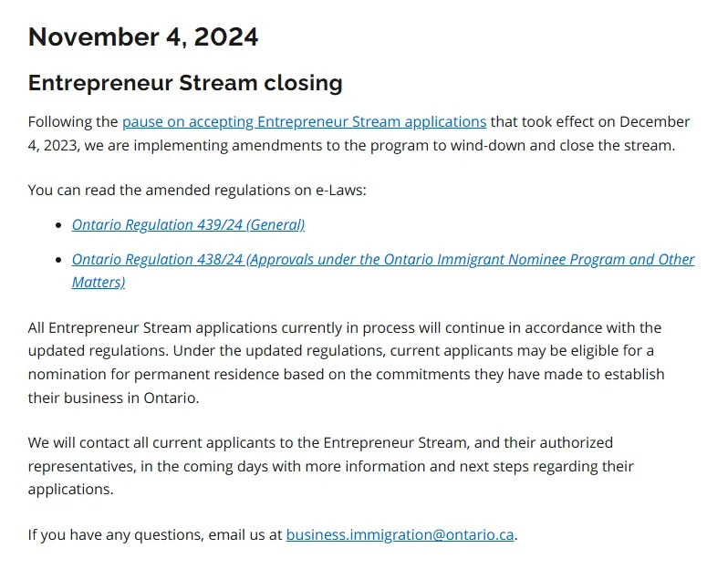Click the sentence mentioning e-Laws
This screenshot has height=569, width=728.
click(x=198, y=190)
